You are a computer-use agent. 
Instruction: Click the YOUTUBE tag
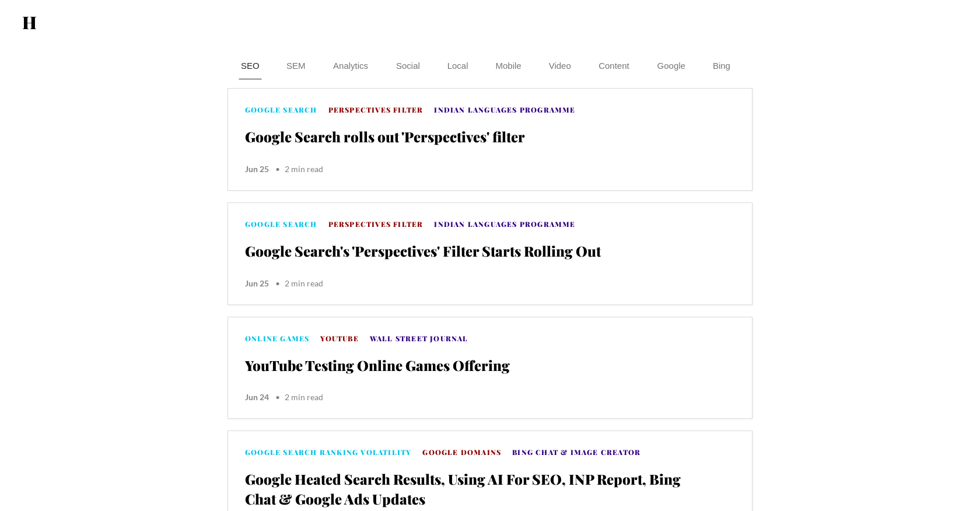click(339, 339)
